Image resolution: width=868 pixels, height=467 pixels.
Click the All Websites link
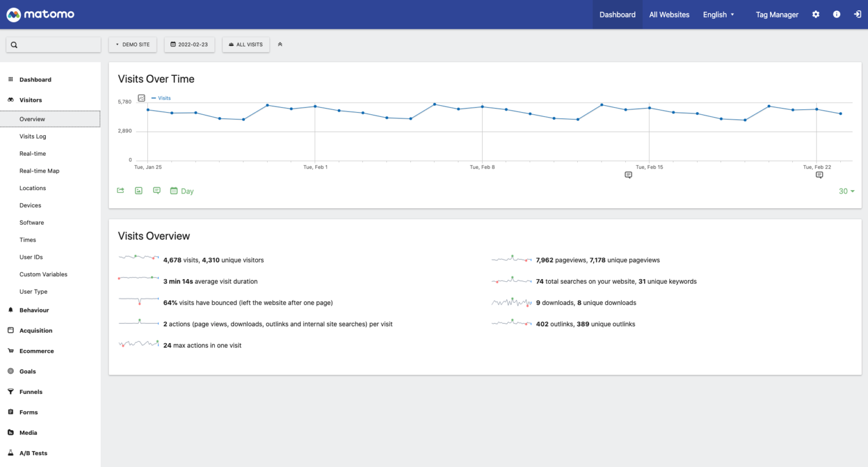(669, 15)
